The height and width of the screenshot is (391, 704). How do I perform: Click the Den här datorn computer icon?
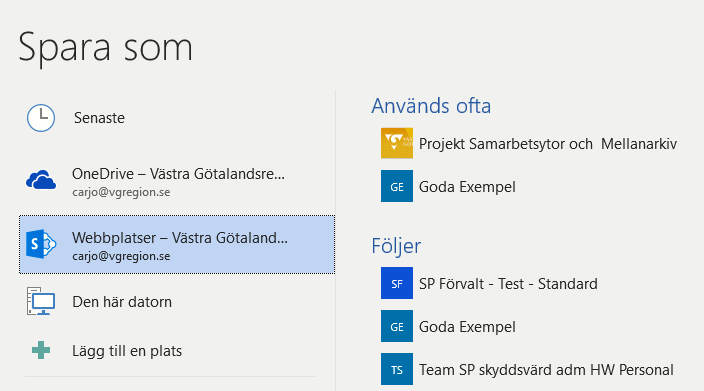coord(41,301)
